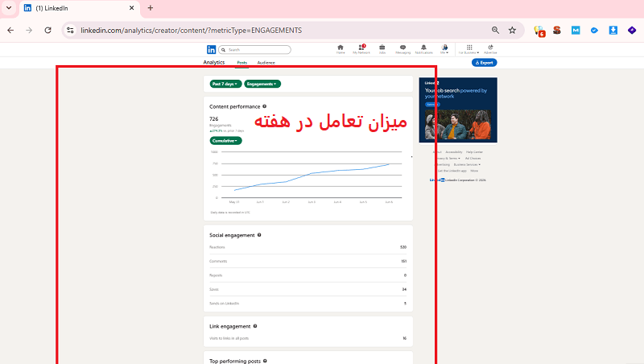This screenshot has width=644, height=364.
Task: Expand the For Business menu
Action: pyautogui.click(x=469, y=49)
